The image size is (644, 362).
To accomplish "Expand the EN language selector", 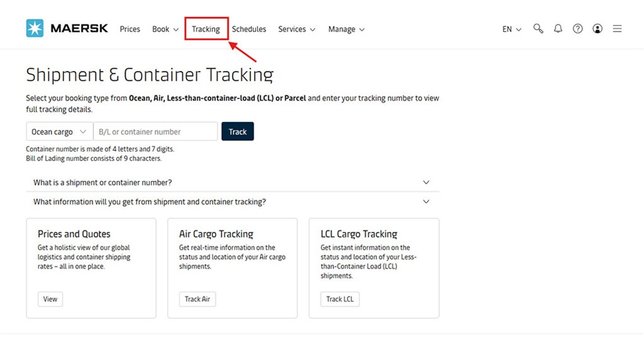I will pyautogui.click(x=510, y=29).
